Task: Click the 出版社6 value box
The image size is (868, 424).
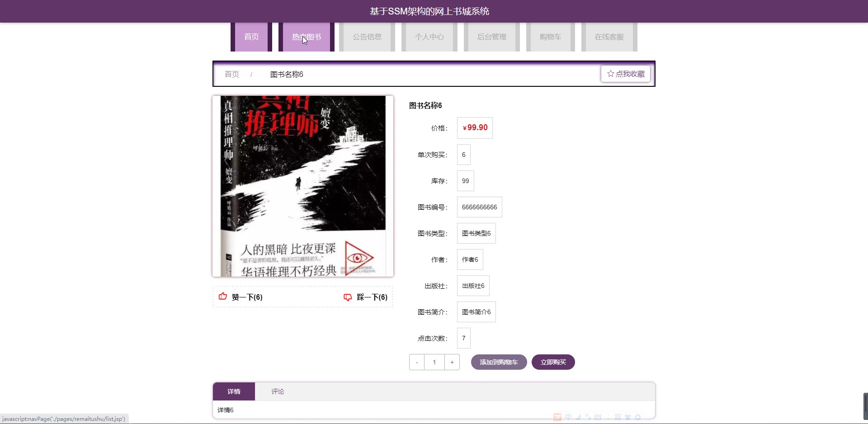Action: tap(473, 286)
